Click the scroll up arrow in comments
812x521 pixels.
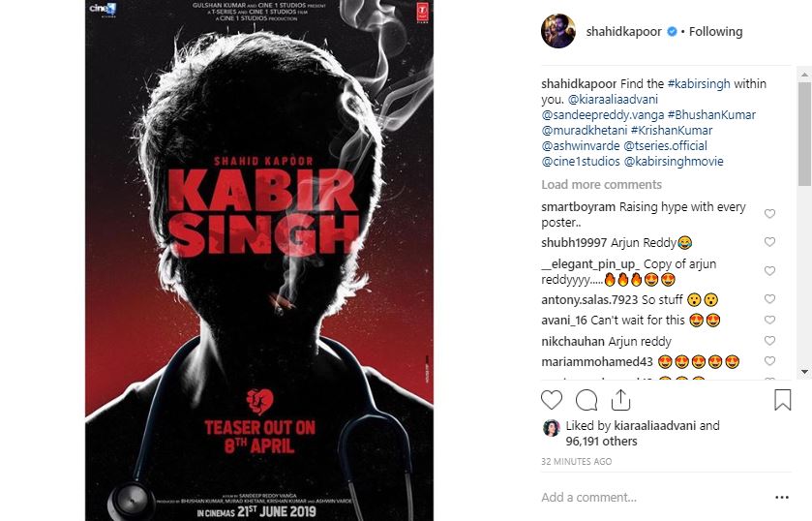(x=804, y=76)
